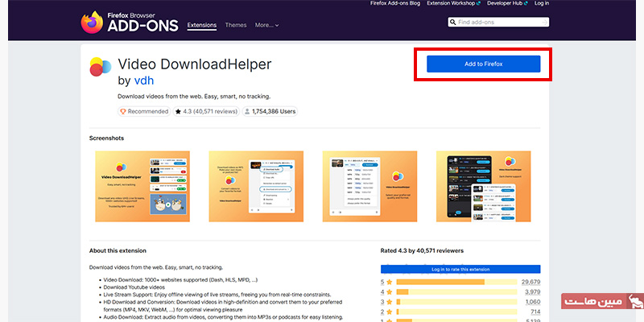
Task: Open the Themes tab
Action: tap(236, 25)
